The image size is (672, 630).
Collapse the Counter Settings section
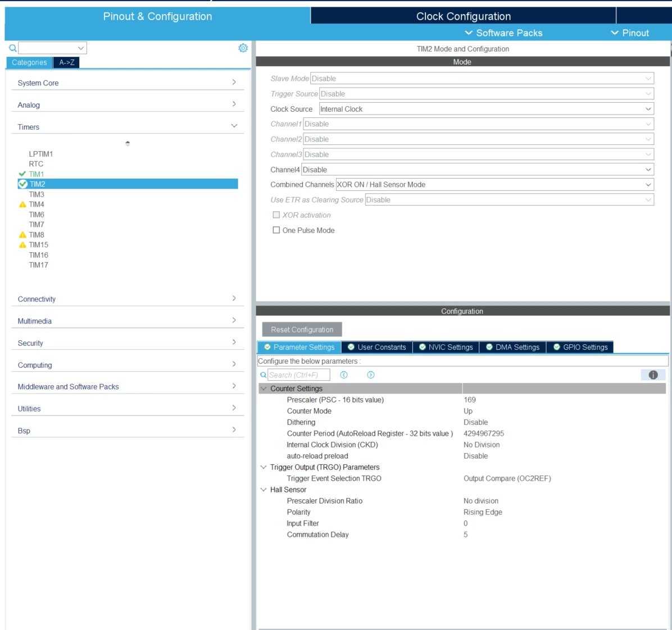(x=264, y=389)
